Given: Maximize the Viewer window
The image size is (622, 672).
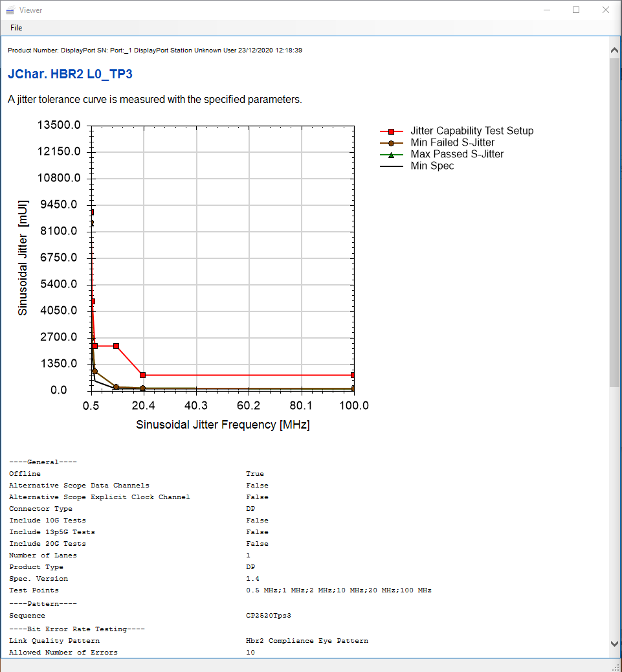Looking at the screenshot, I should [x=576, y=10].
